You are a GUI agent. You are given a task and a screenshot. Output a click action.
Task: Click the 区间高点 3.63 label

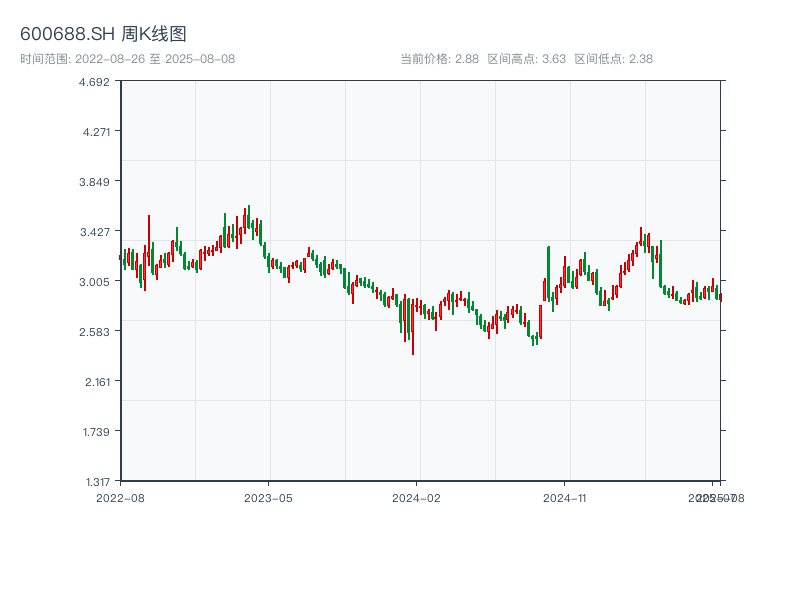coord(527,59)
